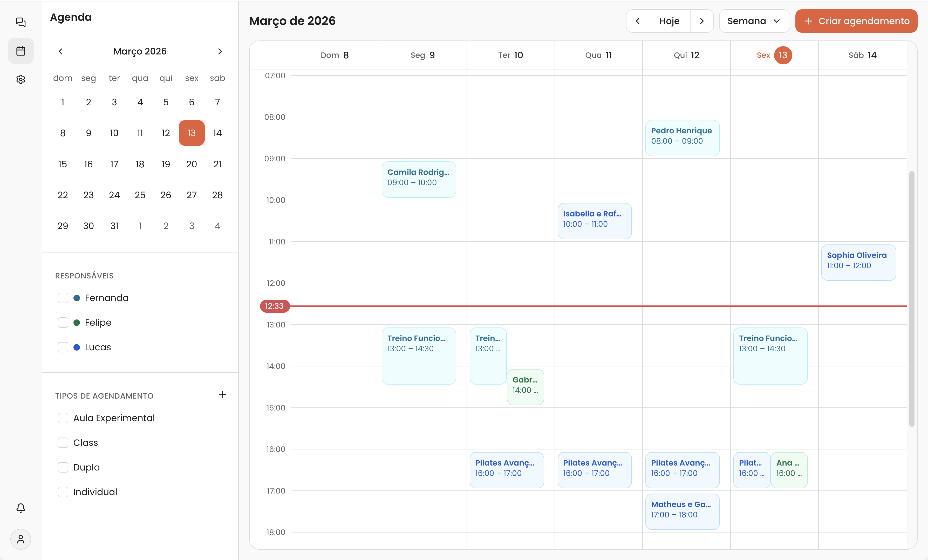Open the Semana view dropdown

(x=754, y=21)
